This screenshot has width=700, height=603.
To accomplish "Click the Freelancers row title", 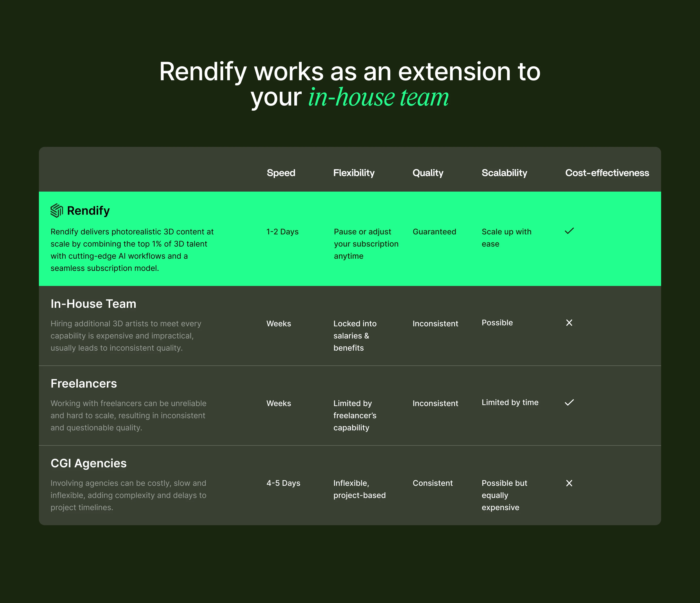I will point(83,383).
